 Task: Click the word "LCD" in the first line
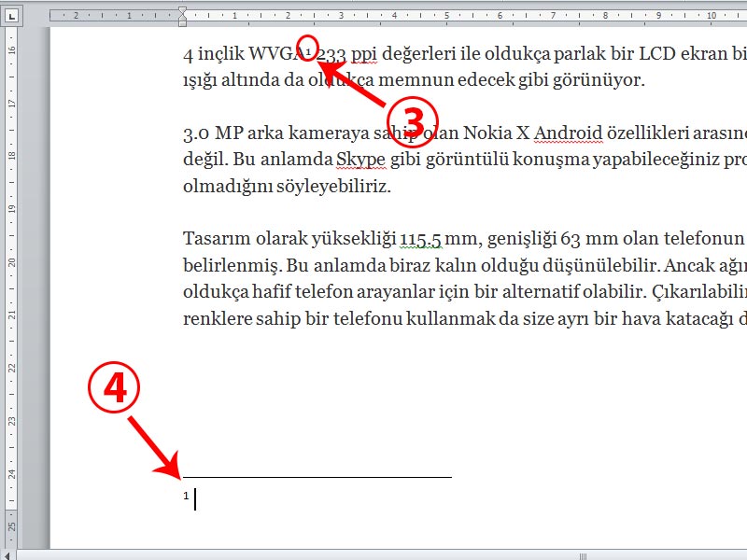[657, 54]
